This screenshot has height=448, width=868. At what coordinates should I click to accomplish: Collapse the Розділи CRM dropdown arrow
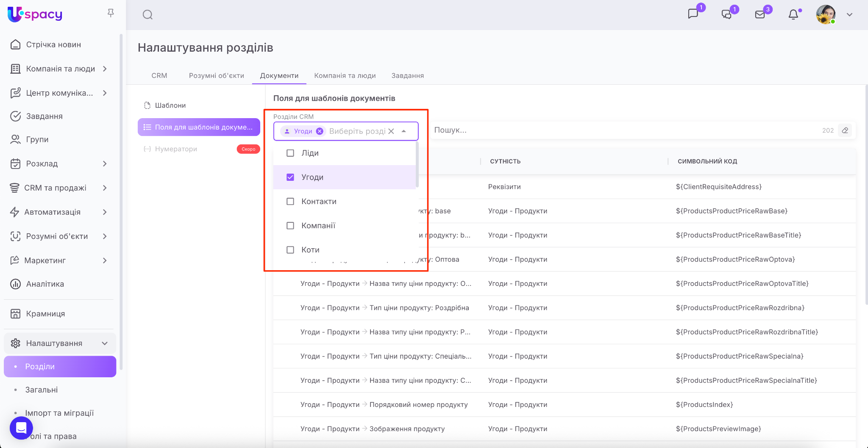404,131
